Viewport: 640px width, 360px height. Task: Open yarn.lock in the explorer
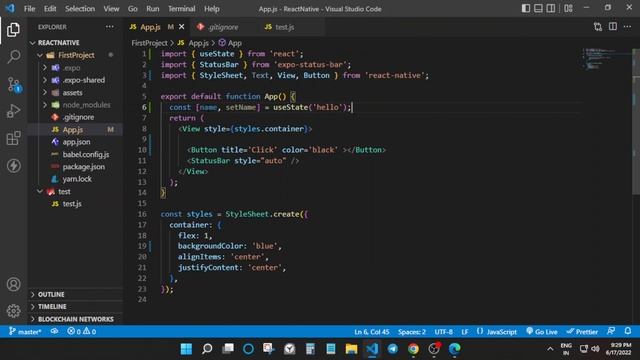click(77, 179)
